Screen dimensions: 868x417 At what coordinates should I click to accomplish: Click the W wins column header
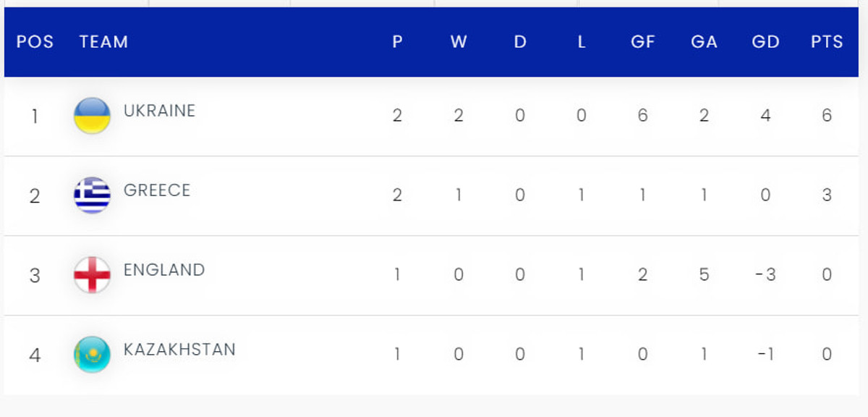(459, 42)
